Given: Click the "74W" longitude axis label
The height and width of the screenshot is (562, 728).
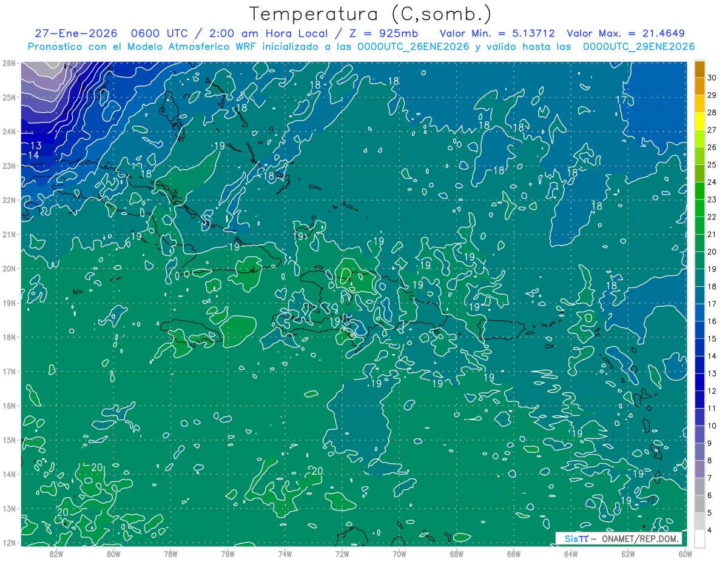Looking at the screenshot, I should pos(285,554).
